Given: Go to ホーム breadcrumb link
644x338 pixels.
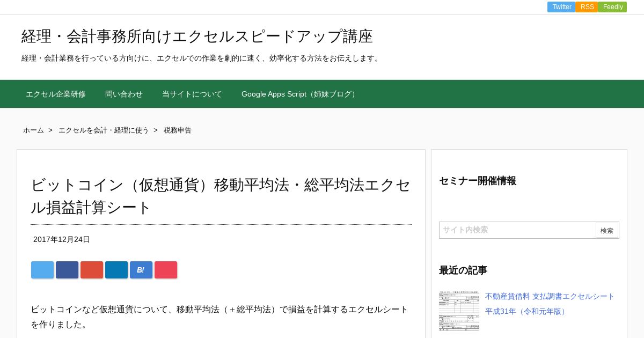Looking at the screenshot, I should 33,130.
